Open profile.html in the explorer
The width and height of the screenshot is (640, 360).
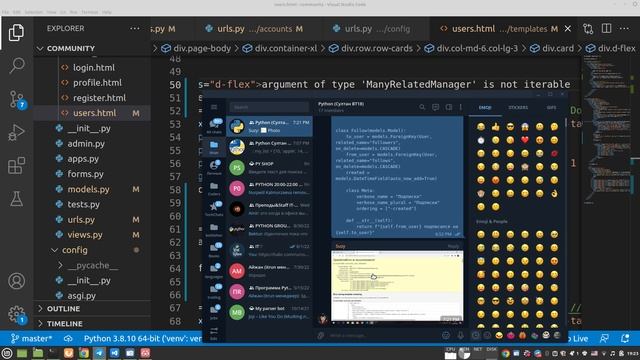[97, 83]
